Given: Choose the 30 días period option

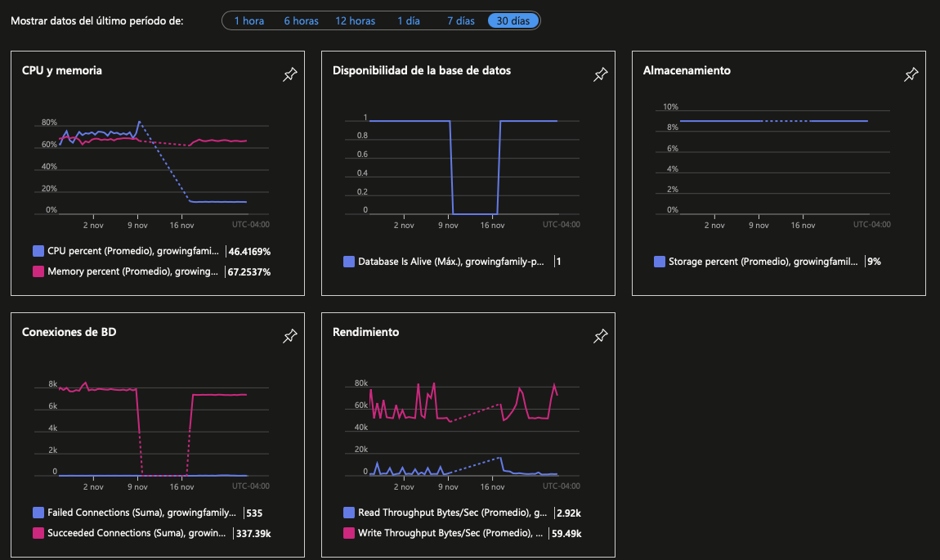Looking at the screenshot, I should point(513,21).
